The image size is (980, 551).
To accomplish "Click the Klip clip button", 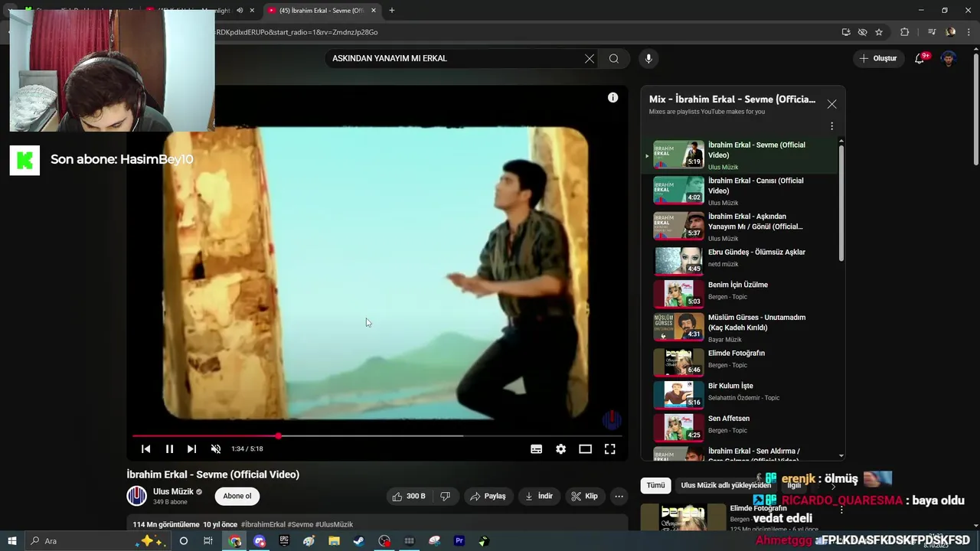I will (x=584, y=496).
